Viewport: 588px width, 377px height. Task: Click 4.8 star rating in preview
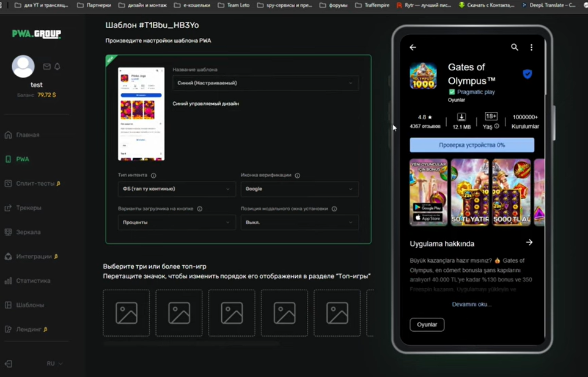point(425,117)
